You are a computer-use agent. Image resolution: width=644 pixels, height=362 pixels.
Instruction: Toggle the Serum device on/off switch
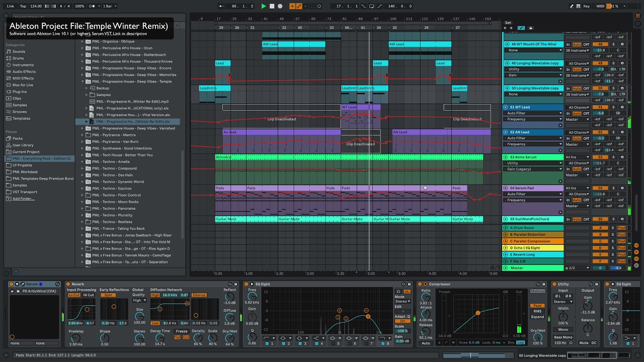(x=12, y=284)
